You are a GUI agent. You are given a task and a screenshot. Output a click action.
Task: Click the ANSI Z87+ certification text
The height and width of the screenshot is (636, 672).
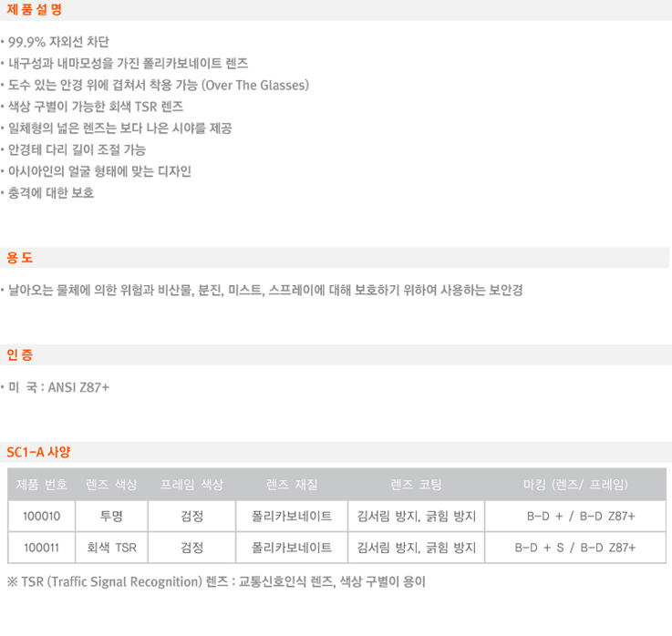tap(78, 387)
